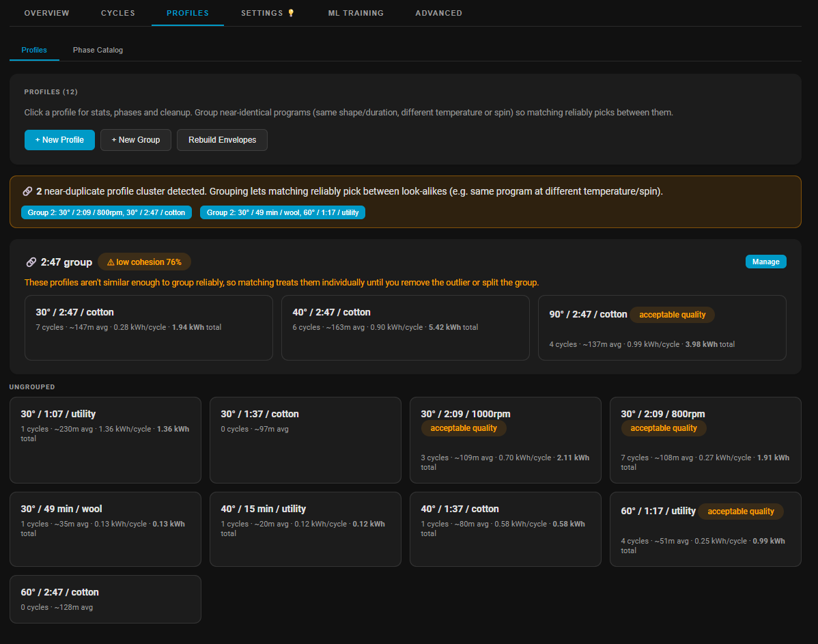Click the 2:47 group title
818x644 pixels.
point(66,262)
